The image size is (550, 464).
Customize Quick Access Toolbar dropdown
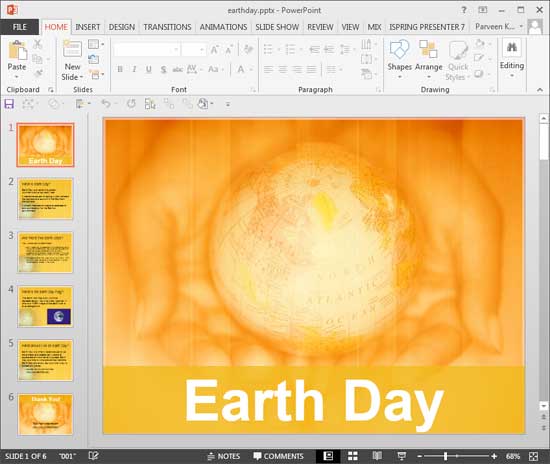228,104
